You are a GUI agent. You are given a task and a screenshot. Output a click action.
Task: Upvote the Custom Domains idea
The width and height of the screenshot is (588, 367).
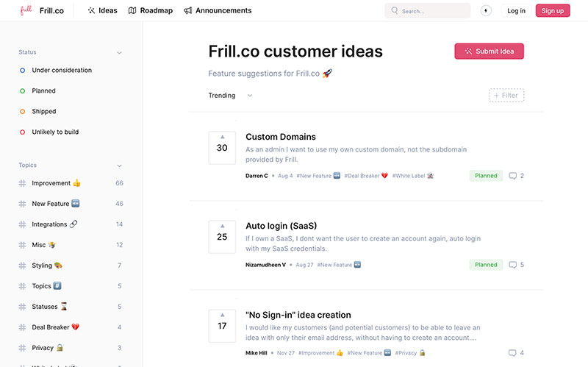tap(222, 148)
